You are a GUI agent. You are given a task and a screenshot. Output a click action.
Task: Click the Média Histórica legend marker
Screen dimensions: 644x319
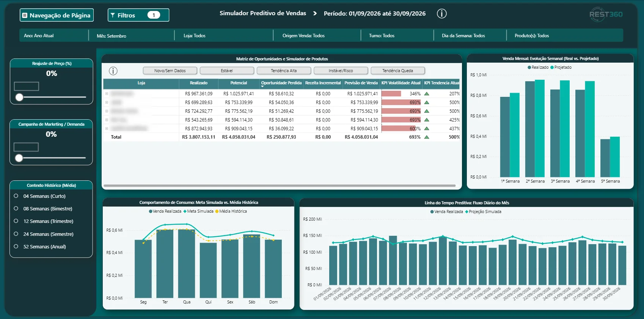tap(217, 212)
